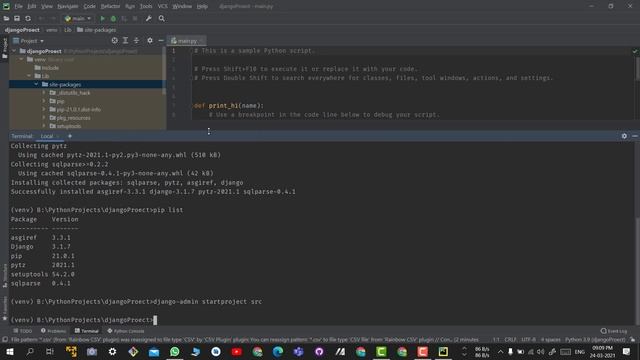The height and width of the screenshot is (360, 640).
Task: Collapse the djangoProect root folder
Action: point(14,51)
